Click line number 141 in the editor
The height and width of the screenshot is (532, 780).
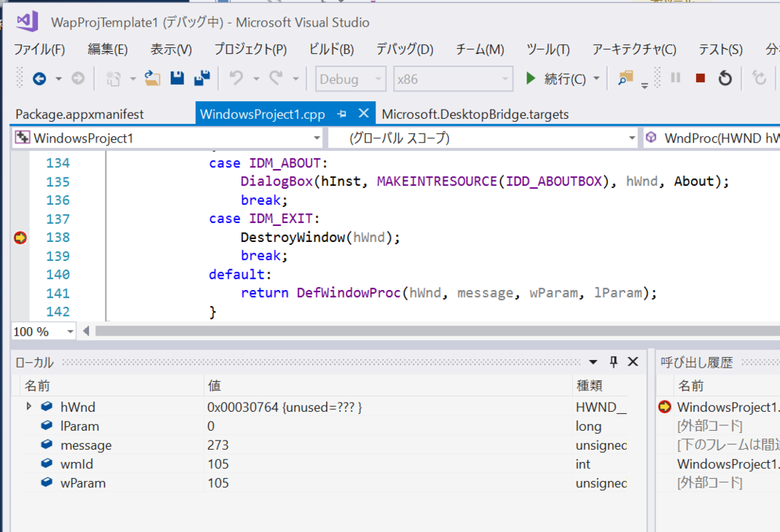[x=58, y=293]
